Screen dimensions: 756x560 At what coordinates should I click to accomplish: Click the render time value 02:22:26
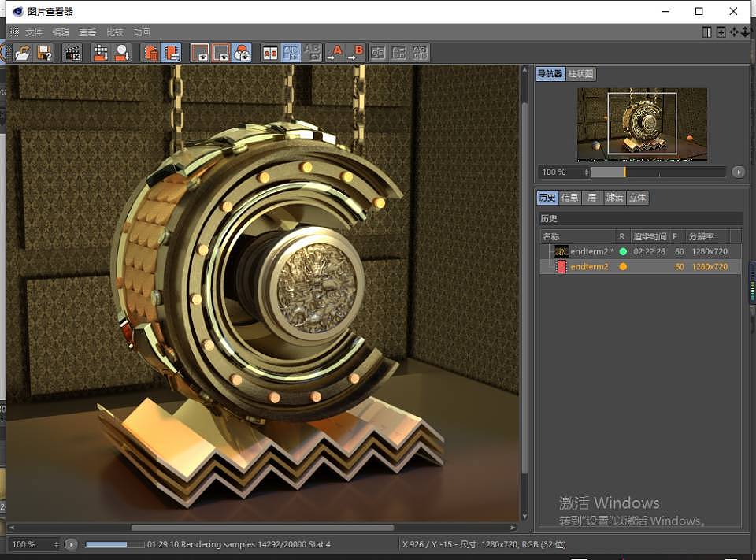[x=649, y=252]
